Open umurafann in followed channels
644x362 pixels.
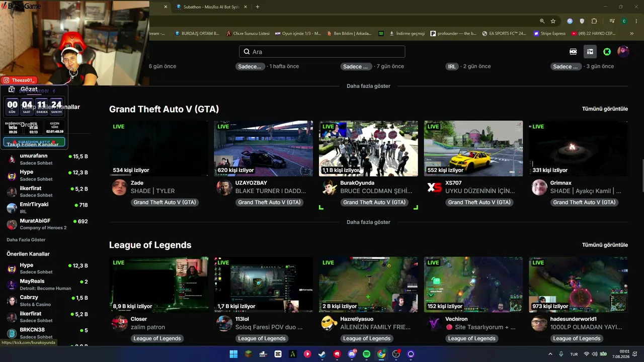48,159
